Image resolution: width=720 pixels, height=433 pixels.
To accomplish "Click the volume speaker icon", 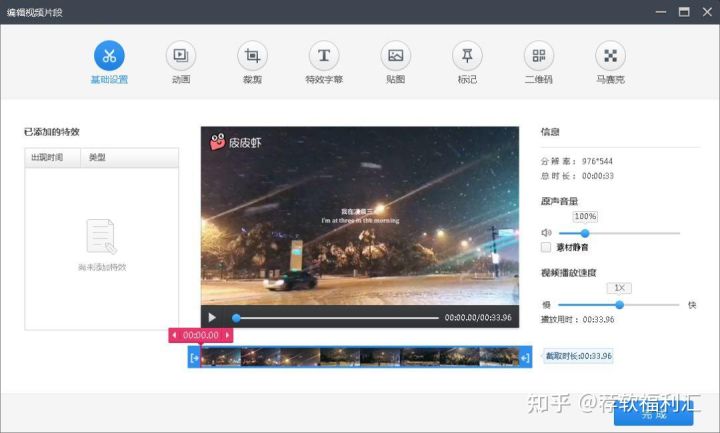I will coord(546,233).
